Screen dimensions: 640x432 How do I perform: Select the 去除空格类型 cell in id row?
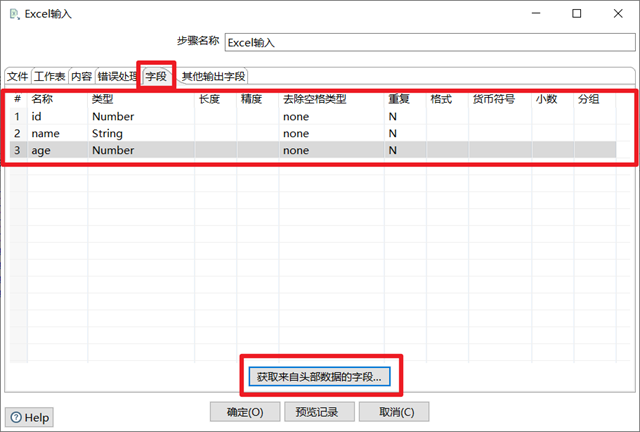pos(331,117)
